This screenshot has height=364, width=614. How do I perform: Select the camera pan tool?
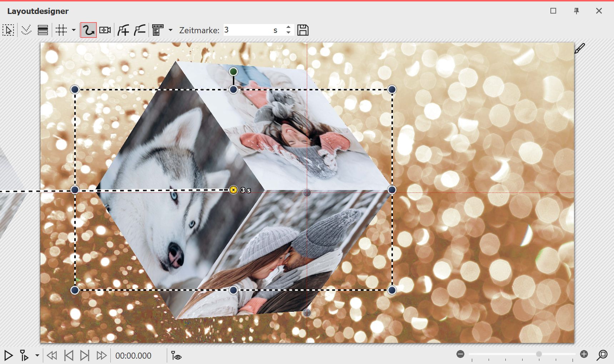point(105,30)
